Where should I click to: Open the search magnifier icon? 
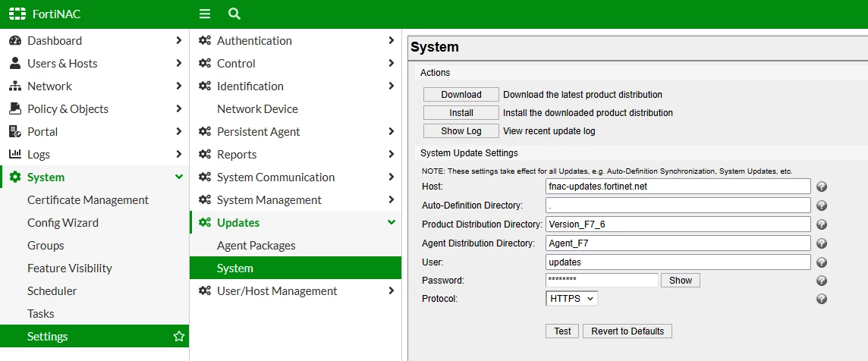click(234, 14)
